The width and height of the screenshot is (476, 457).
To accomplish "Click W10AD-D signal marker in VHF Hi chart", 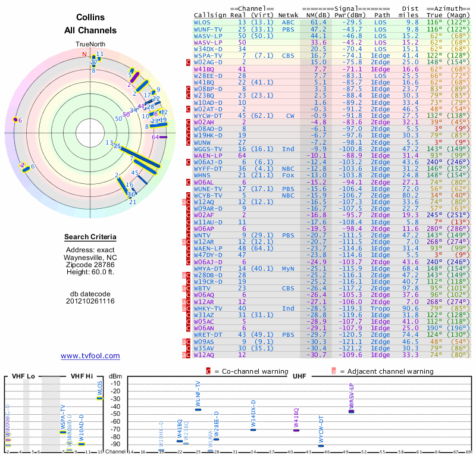I will pyautogui.click(x=82, y=445).
